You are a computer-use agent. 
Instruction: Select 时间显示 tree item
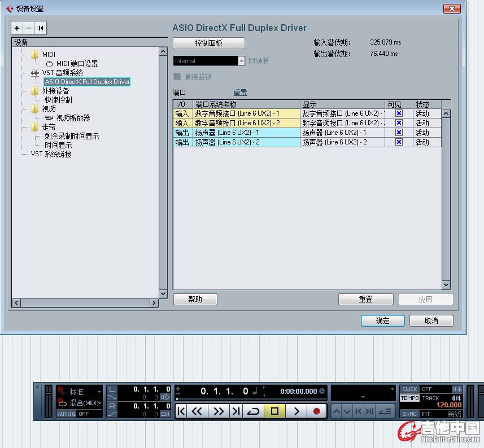(x=58, y=145)
